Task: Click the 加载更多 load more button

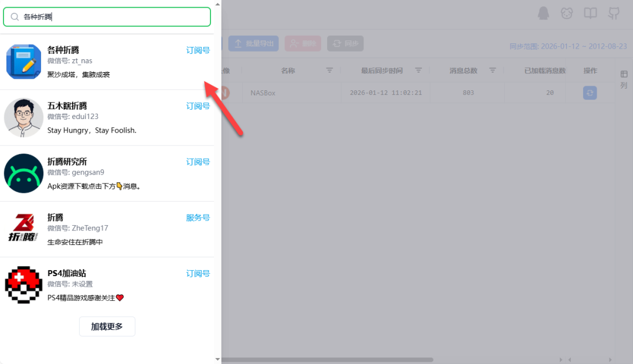Action: coord(107,326)
